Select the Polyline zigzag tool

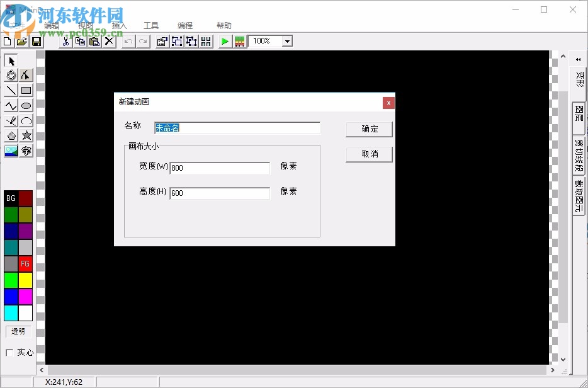tap(11, 105)
